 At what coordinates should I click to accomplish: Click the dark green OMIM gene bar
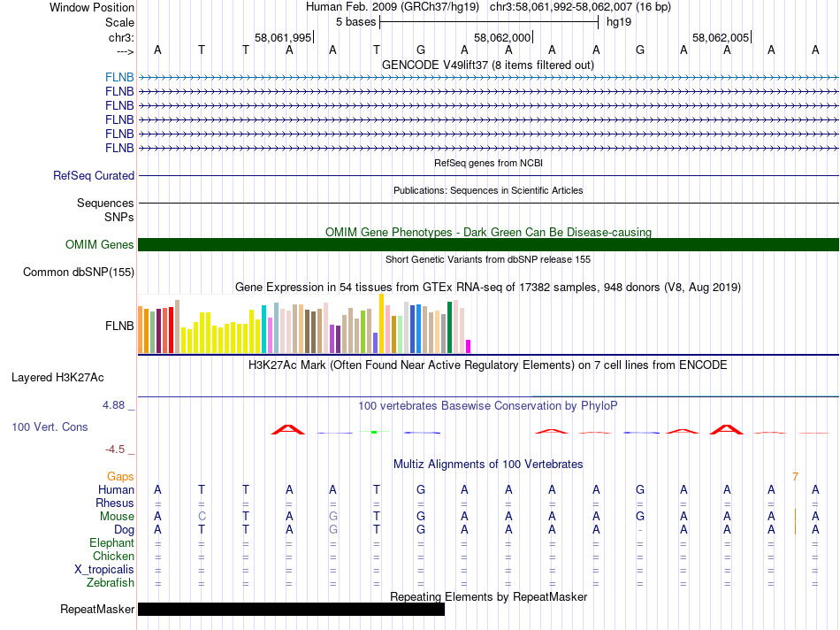[488, 244]
